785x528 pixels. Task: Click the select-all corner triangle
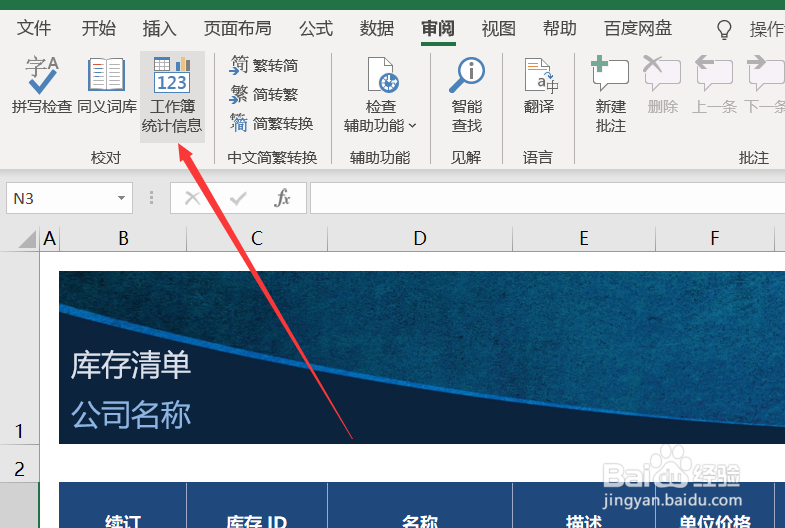coord(28,239)
